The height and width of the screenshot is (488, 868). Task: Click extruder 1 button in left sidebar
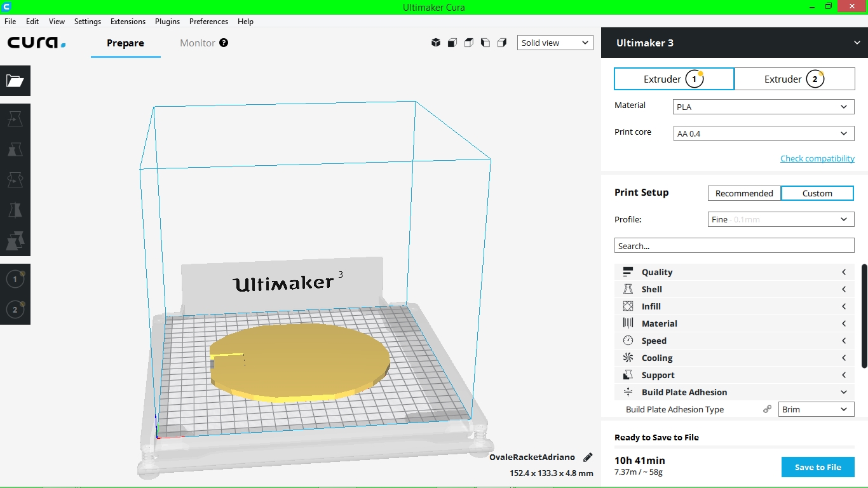[15, 278]
